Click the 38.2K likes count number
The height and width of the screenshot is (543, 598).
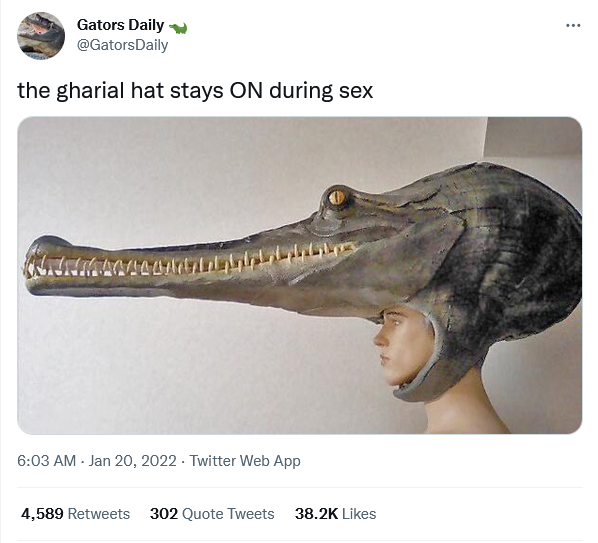(x=316, y=514)
